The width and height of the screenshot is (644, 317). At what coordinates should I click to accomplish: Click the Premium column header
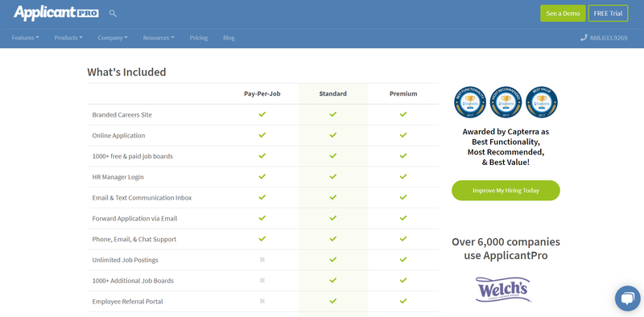point(403,93)
